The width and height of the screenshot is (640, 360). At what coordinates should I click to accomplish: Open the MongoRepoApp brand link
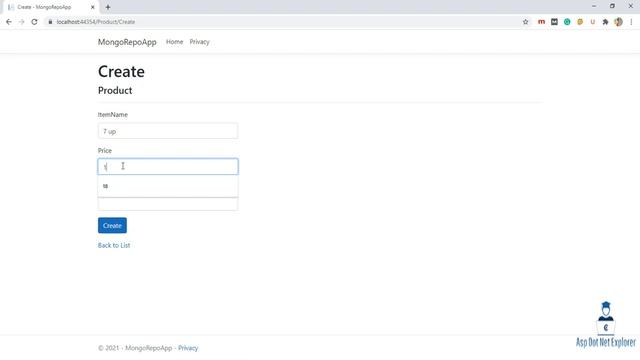coord(127,42)
